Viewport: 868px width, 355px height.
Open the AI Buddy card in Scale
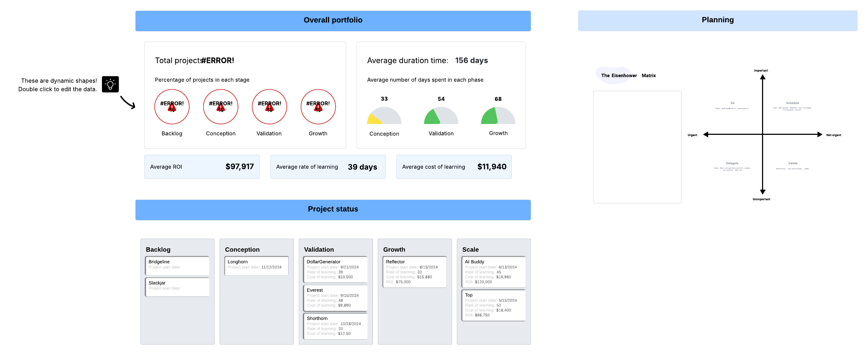click(493, 271)
